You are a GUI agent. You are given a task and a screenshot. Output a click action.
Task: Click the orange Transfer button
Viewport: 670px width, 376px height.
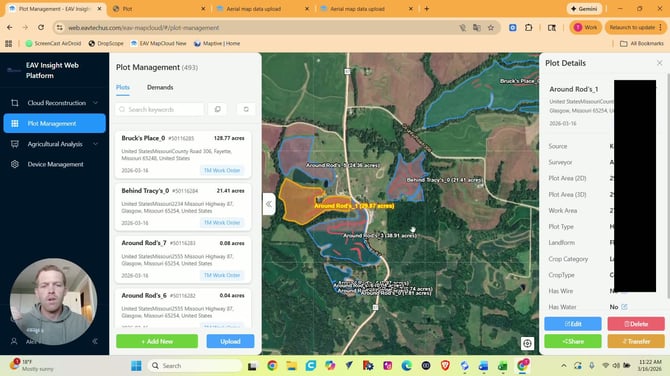pos(636,341)
